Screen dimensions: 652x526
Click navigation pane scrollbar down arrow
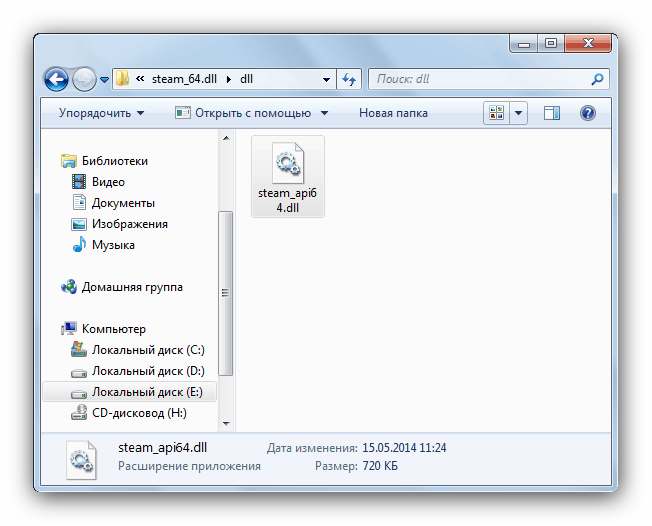pos(226,424)
